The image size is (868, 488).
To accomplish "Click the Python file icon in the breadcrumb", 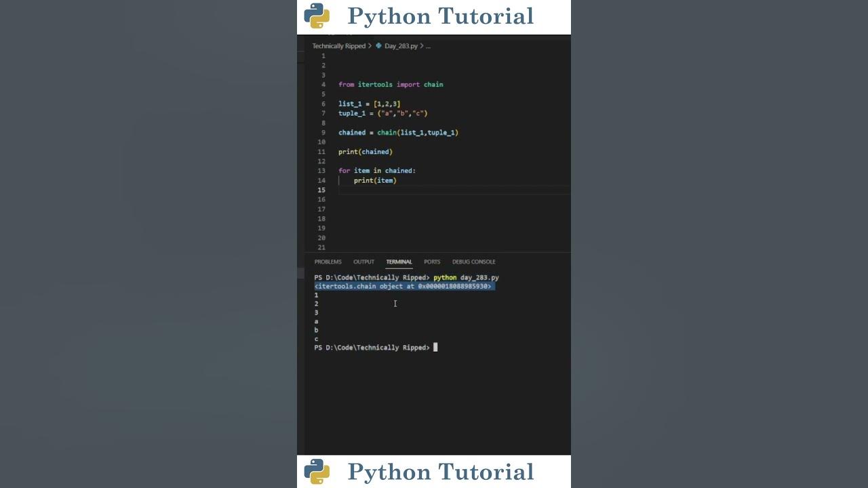I will pyautogui.click(x=378, y=46).
